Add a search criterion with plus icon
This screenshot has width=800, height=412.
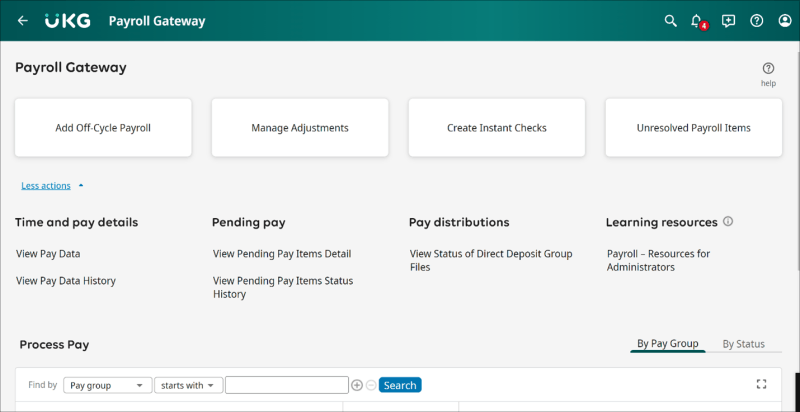[357, 385]
